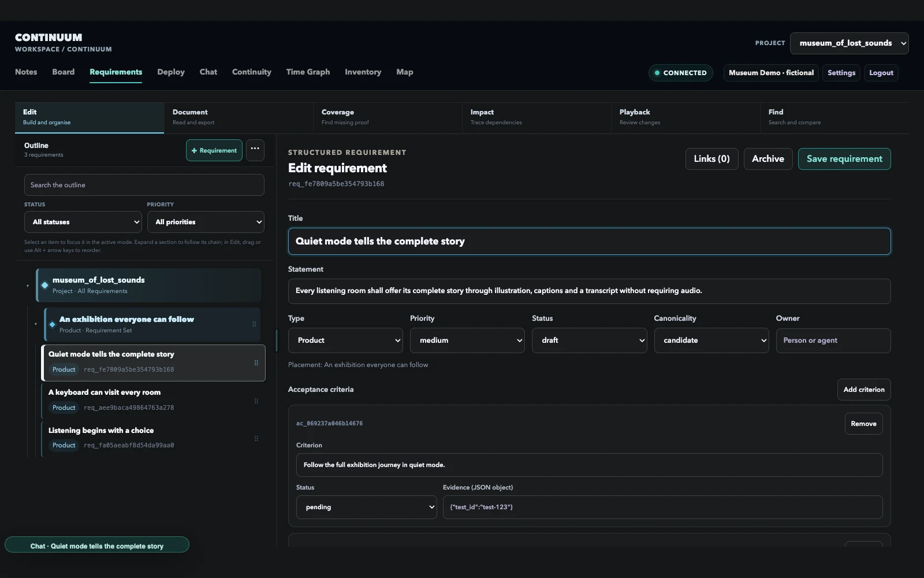
Task: Open the Chat tab in navigation
Action: click(208, 72)
